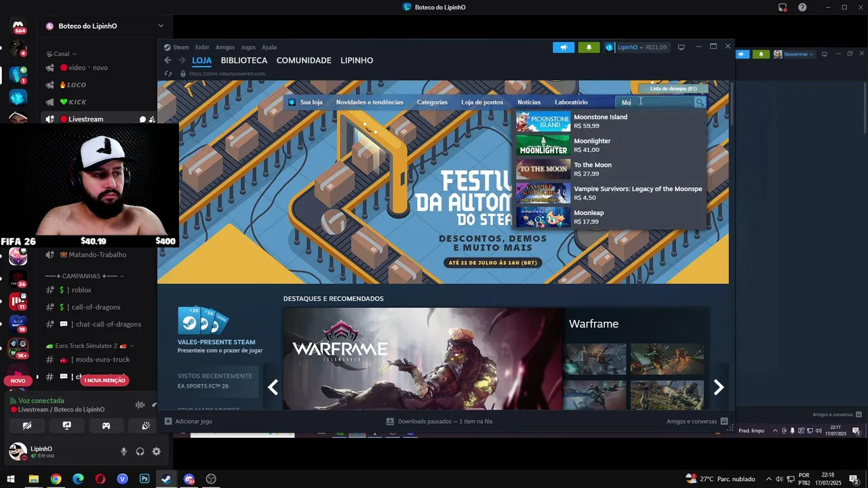
Task: Open the Exibir menu in Steam
Action: (x=202, y=47)
